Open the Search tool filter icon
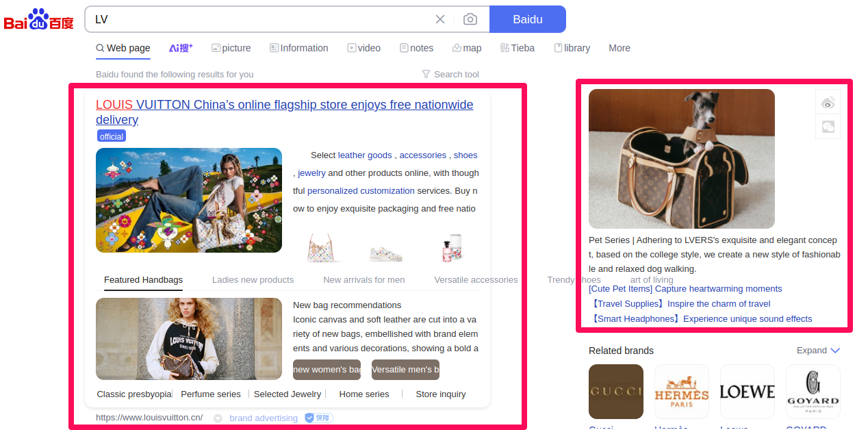Viewport: 868px width, 430px height. 426,74
